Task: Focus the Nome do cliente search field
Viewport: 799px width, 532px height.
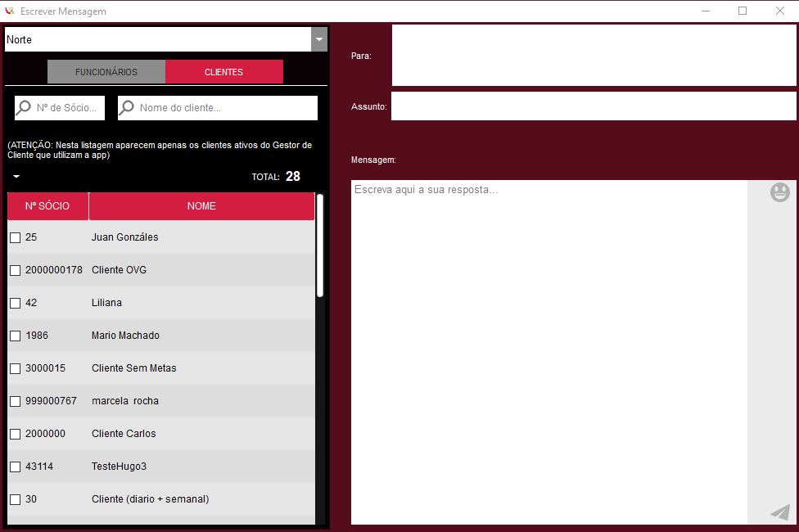Action: tap(218, 107)
